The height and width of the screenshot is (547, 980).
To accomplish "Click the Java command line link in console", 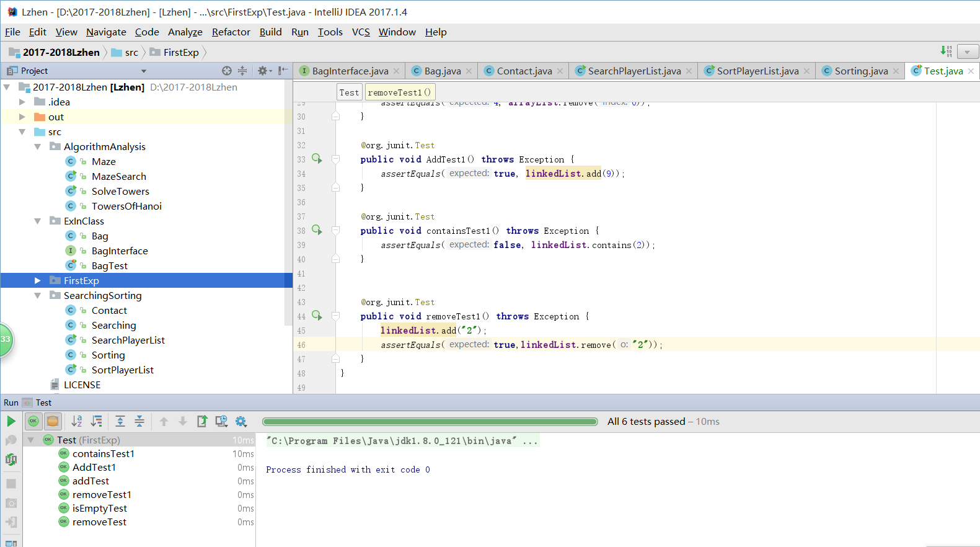I will 403,441.
